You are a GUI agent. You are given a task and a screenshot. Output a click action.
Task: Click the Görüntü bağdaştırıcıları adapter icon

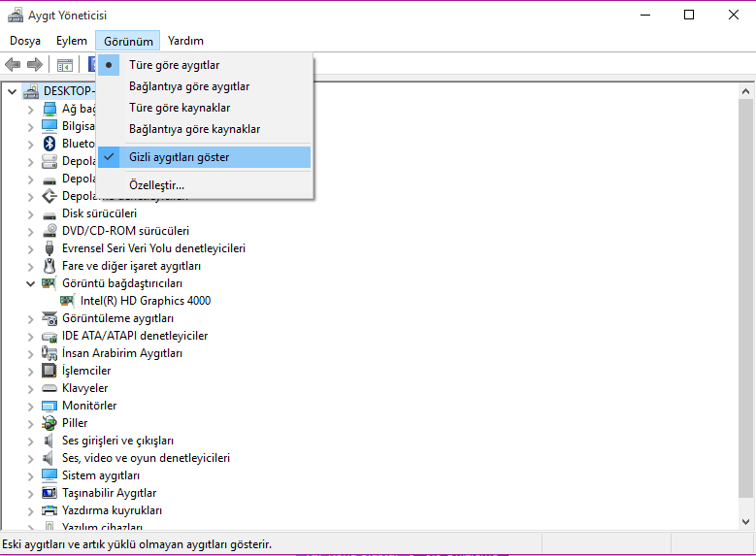coord(49,283)
